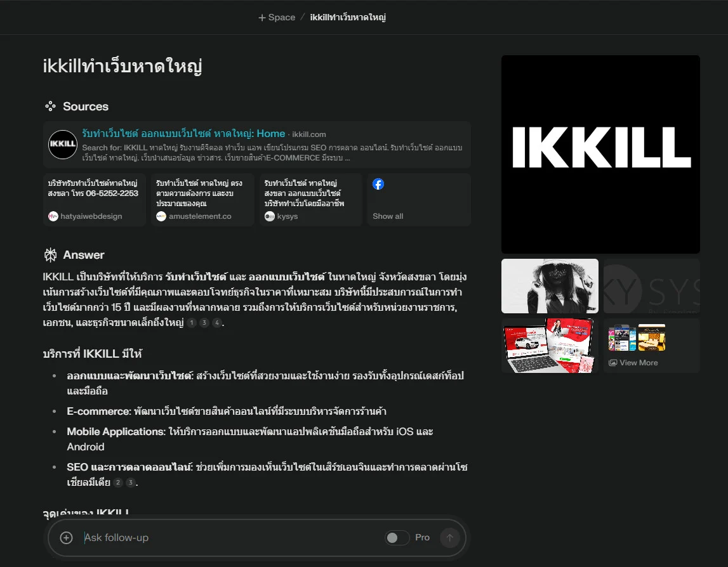Click the kysys source favicon

(269, 216)
